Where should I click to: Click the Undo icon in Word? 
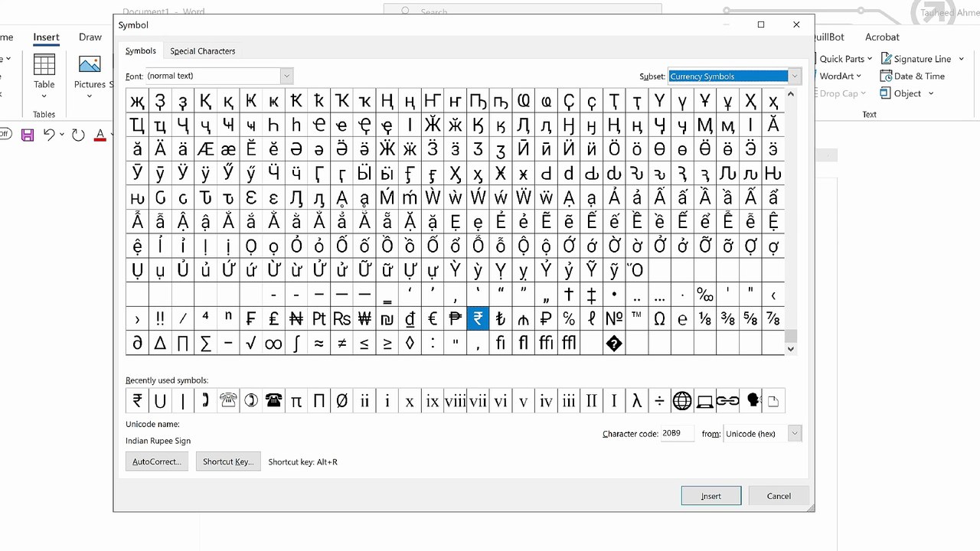click(49, 135)
